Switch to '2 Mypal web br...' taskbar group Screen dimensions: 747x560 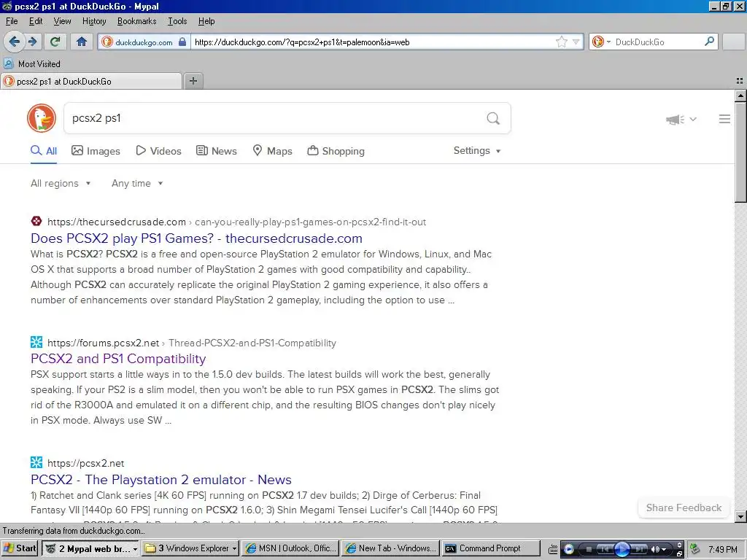pyautogui.click(x=90, y=548)
